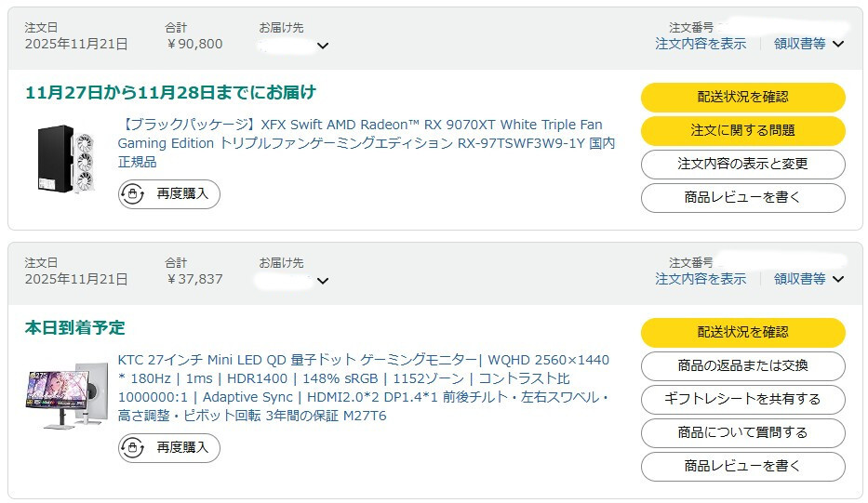868x503 pixels.
Task: Check delivery status for Radeon order
Action: [x=742, y=98]
